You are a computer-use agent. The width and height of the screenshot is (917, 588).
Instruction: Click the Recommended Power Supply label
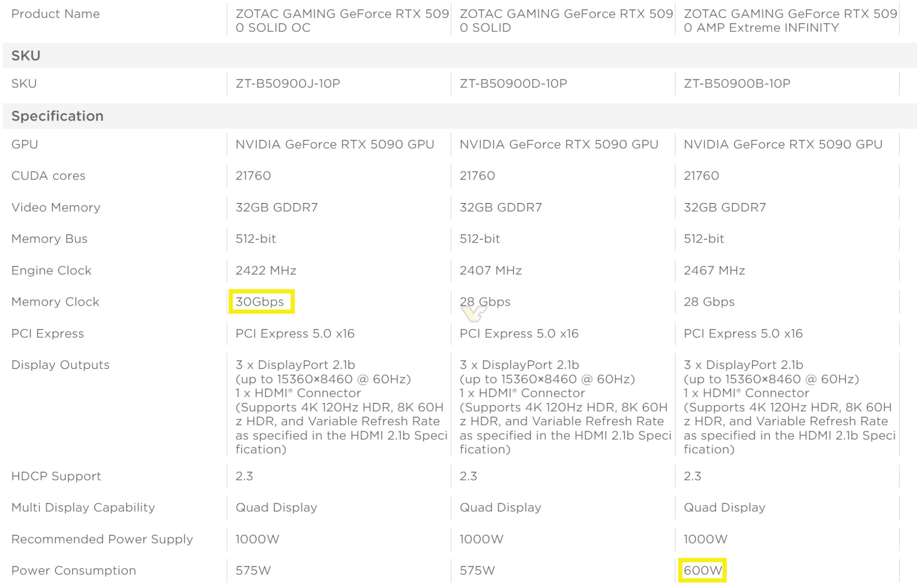[102, 539]
